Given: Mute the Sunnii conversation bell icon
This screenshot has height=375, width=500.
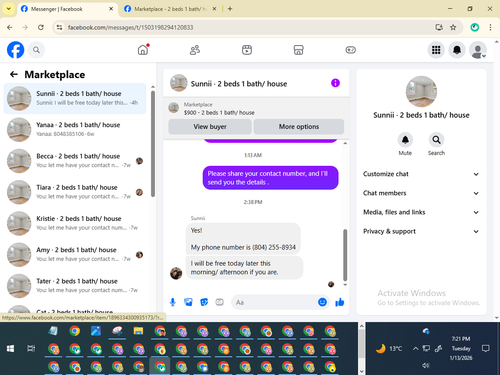Looking at the screenshot, I should click(405, 140).
